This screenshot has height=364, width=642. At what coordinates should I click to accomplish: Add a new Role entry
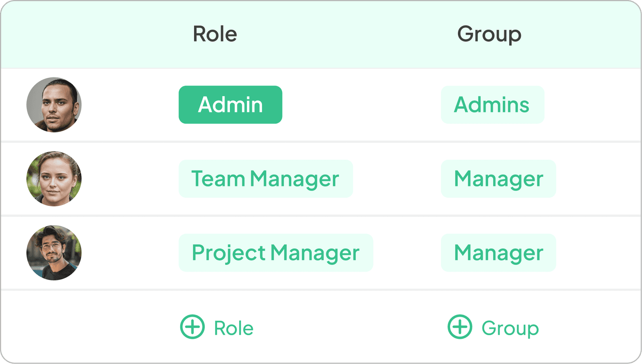click(x=217, y=327)
